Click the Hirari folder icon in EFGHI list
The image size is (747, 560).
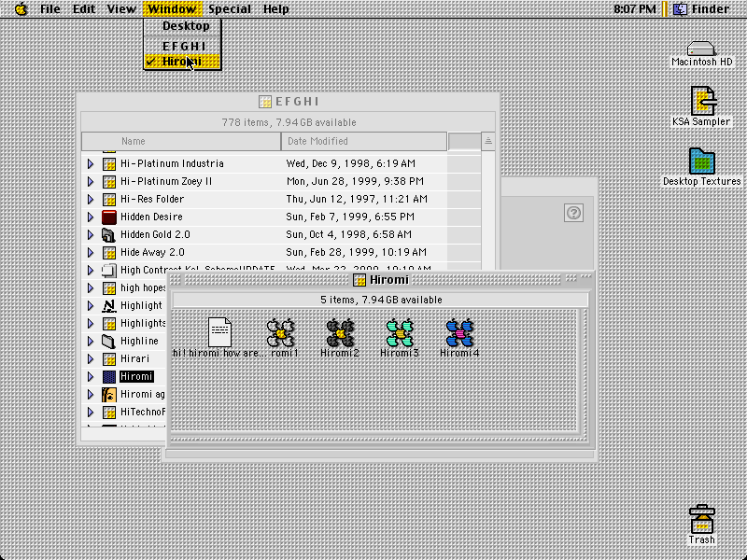(x=109, y=359)
